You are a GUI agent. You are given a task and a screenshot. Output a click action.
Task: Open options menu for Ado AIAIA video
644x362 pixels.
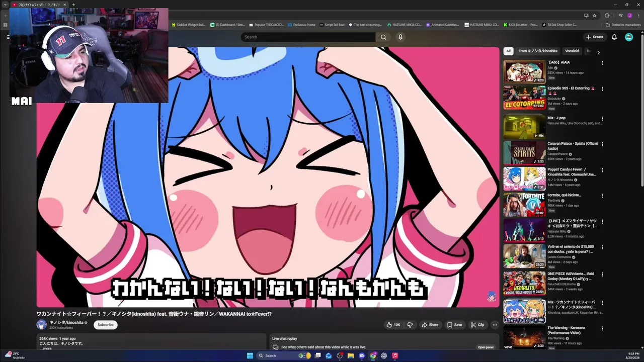click(602, 63)
